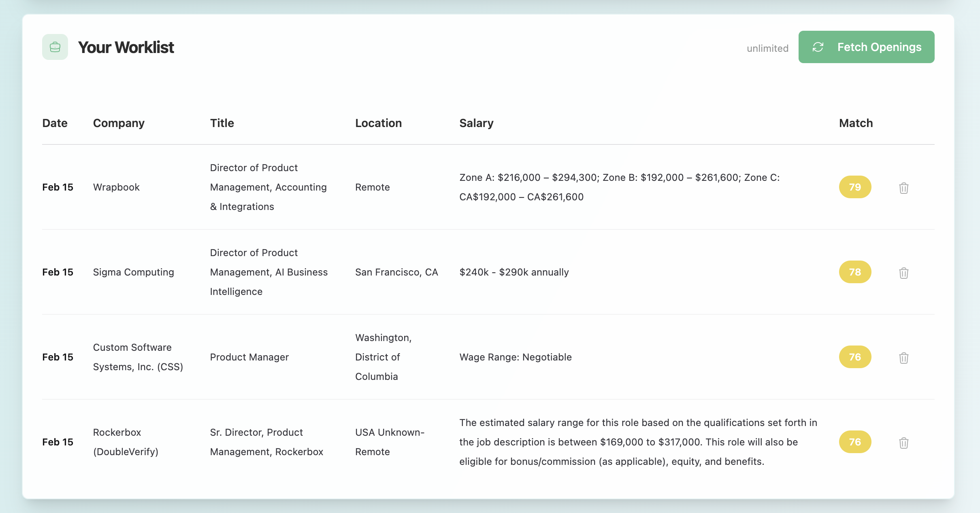
Task: Open Sr. Director, Product Management, Rockerbox title
Action: pyautogui.click(x=266, y=442)
